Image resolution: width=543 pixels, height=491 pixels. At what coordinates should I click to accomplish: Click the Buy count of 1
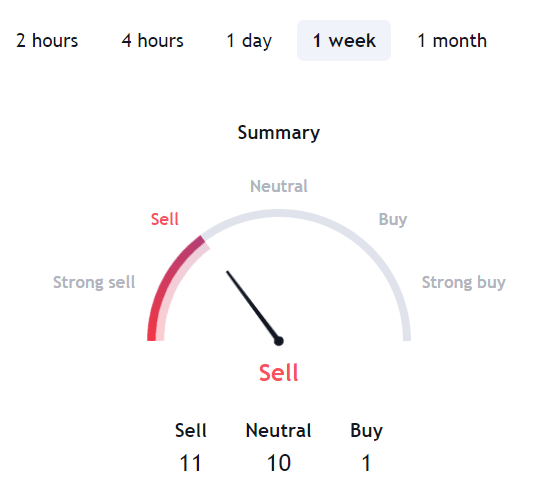coord(366,463)
